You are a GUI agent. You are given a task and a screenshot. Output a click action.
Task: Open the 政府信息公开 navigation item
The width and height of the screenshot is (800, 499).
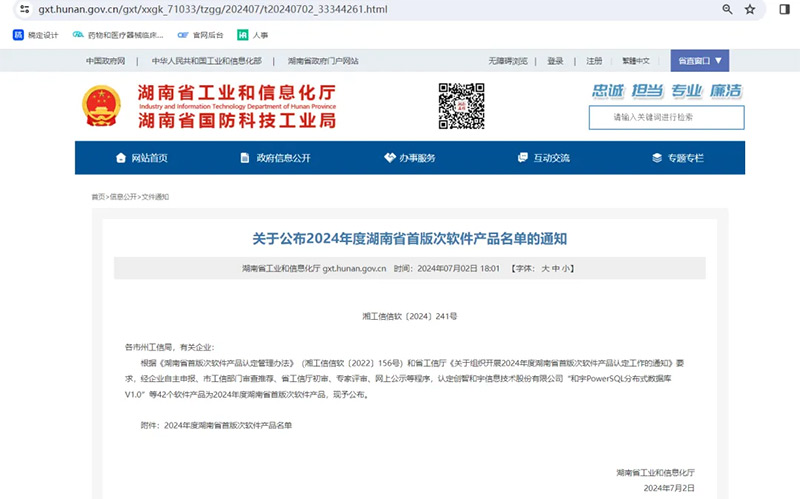pos(275,158)
